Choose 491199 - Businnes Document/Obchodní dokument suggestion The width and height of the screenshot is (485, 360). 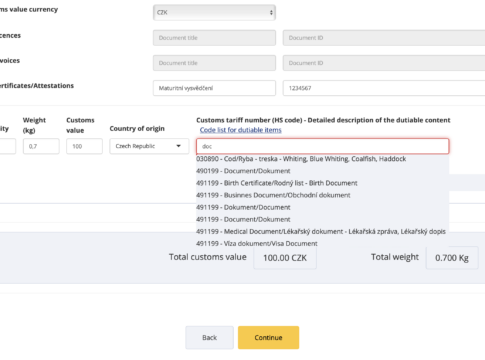(322, 195)
